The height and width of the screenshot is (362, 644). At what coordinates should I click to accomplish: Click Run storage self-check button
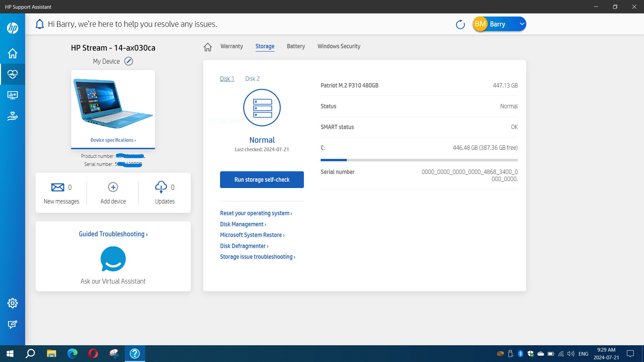point(262,180)
